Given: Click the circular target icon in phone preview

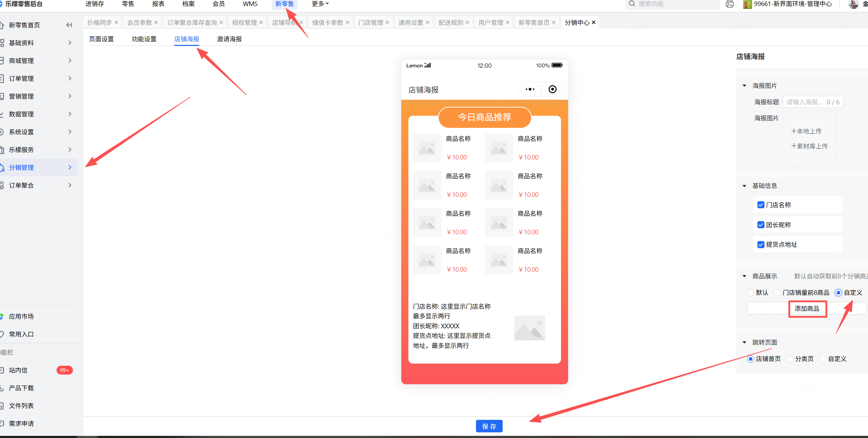Looking at the screenshot, I should [552, 89].
